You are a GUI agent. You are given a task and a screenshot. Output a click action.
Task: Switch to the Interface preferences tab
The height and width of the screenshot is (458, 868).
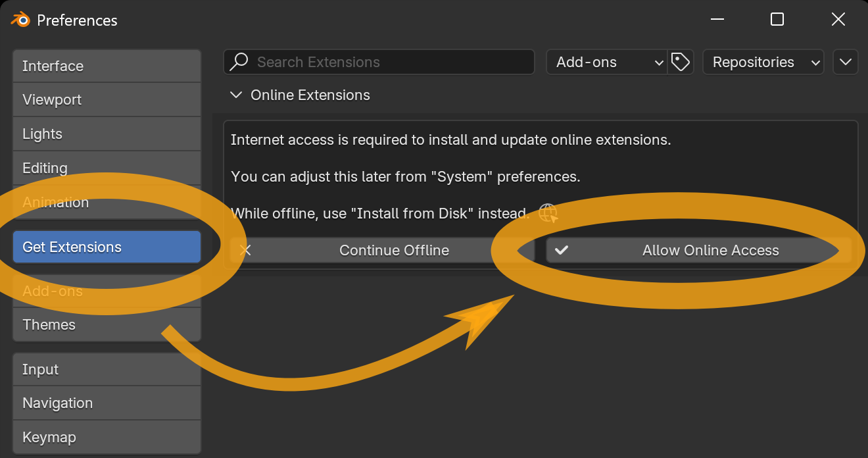click(x=107, y=66)
